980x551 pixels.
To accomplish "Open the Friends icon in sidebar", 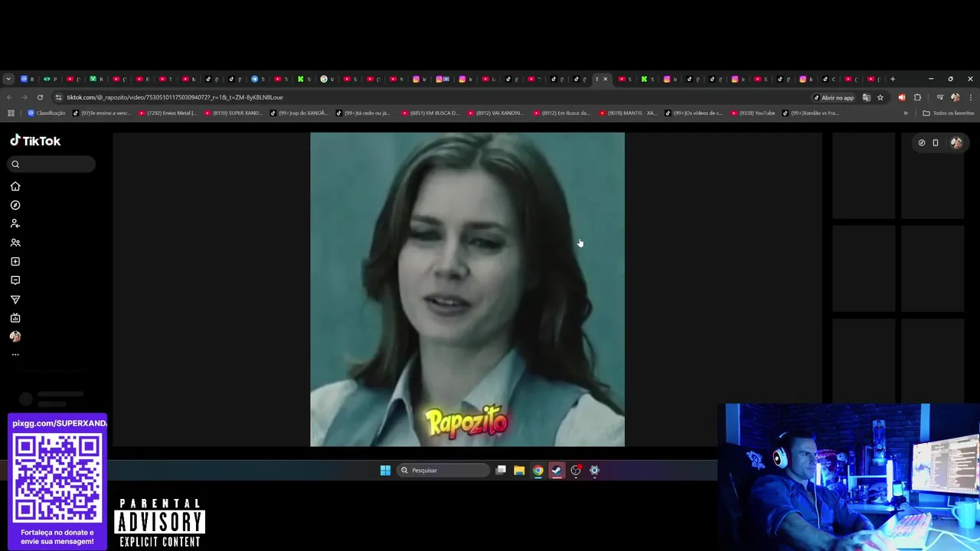I will [15, 243].
